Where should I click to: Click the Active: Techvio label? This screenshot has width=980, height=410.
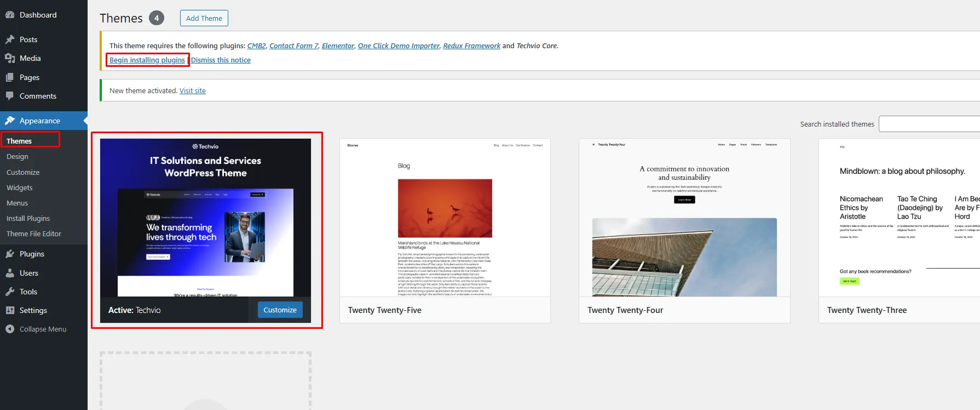click(x=135, y=310)
